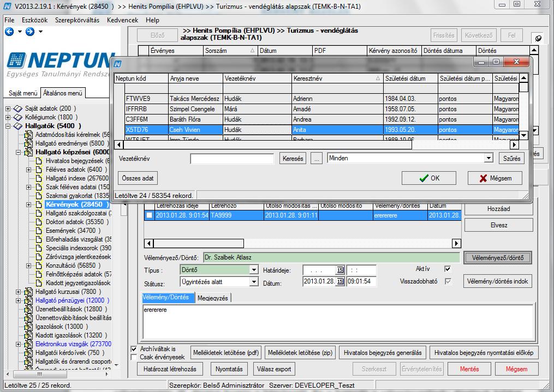Click the Hallgatók folder icon in tree
Screen dimensions: 554x392
point(18,126)
